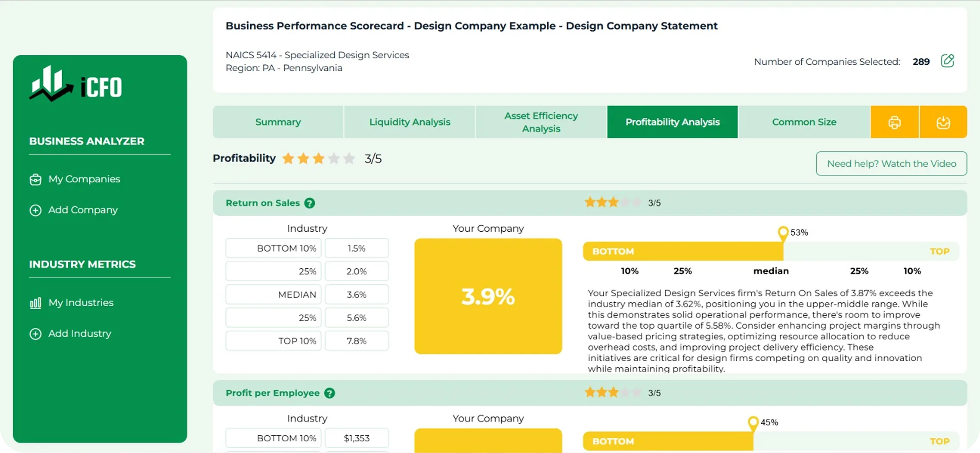Click the Business Performance Scorecard title
This screenshot has height=453, width=980.
(472, 26)
